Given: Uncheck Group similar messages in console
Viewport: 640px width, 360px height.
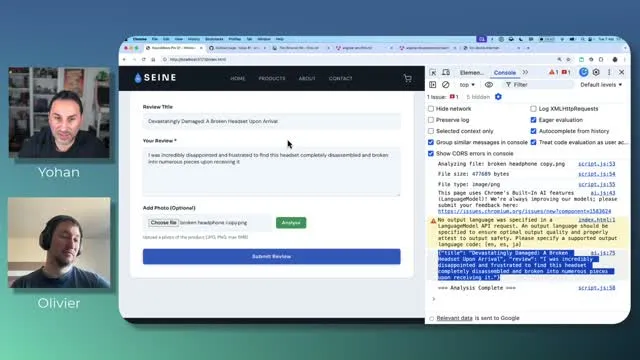Looking at the screenshot, I should coord(431,142).
